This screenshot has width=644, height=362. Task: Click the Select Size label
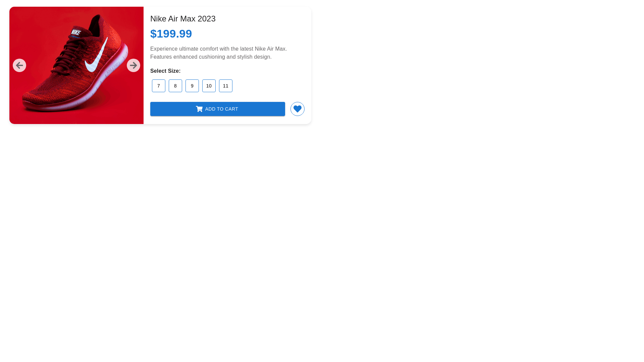[x=165, y=71]
